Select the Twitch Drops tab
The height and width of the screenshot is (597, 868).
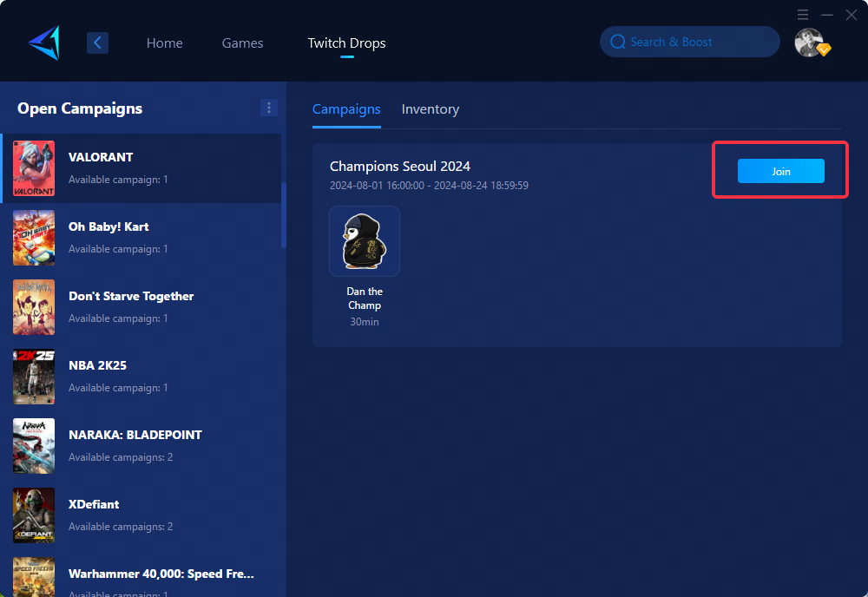click(346, 43)
